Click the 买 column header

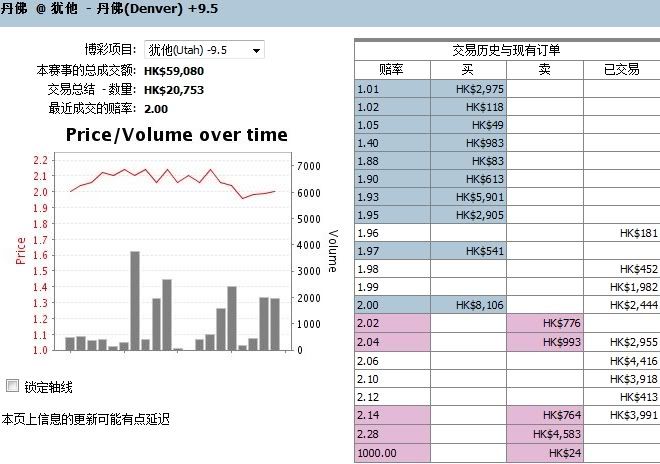468,69
